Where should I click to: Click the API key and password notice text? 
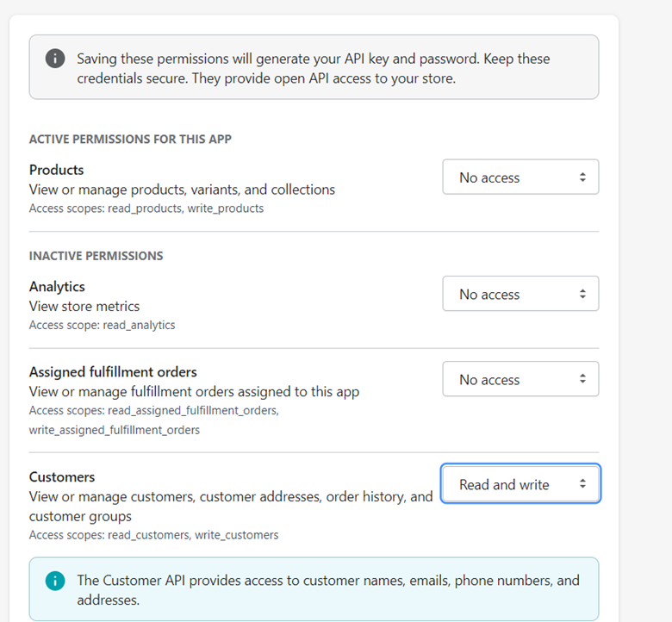[314, 69]
